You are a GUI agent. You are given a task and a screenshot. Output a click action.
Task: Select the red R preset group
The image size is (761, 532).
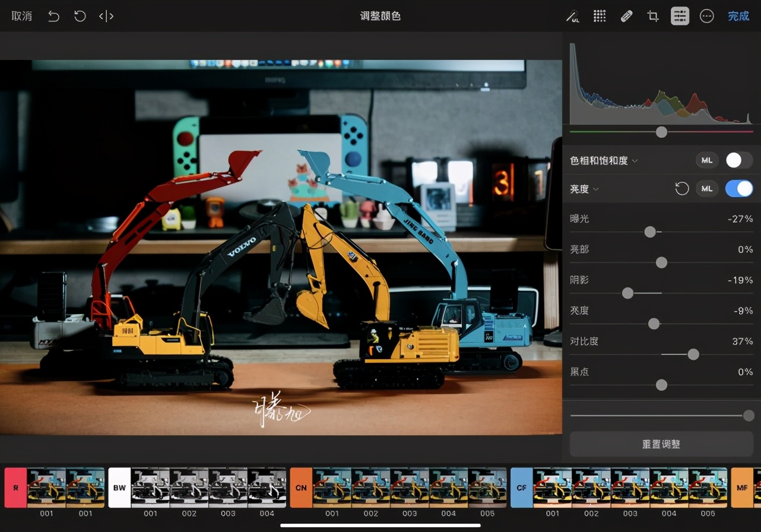(15, 487)
